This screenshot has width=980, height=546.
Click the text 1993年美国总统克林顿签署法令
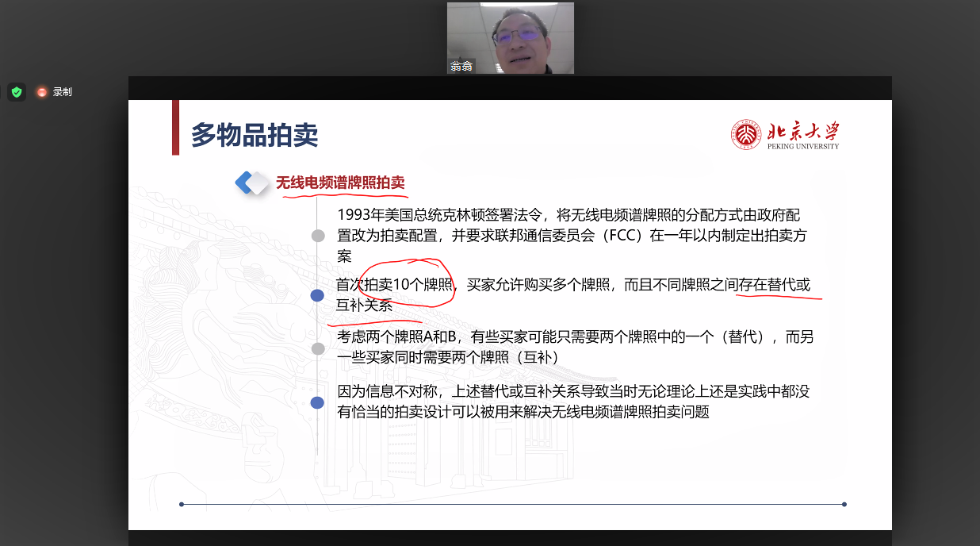438,215
